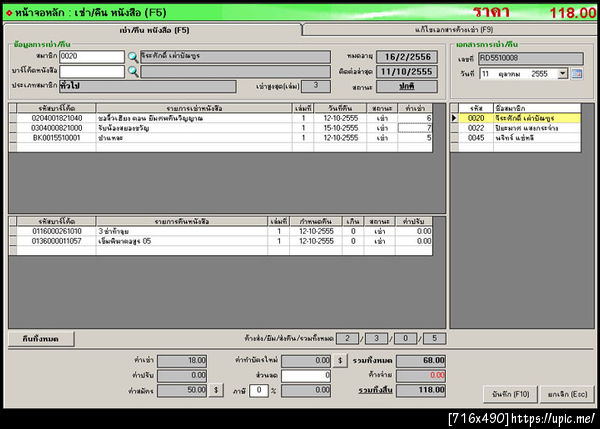Click the grand total field showing 118.00
Viewport: 600px width, 429px height.
pos(421,390)
